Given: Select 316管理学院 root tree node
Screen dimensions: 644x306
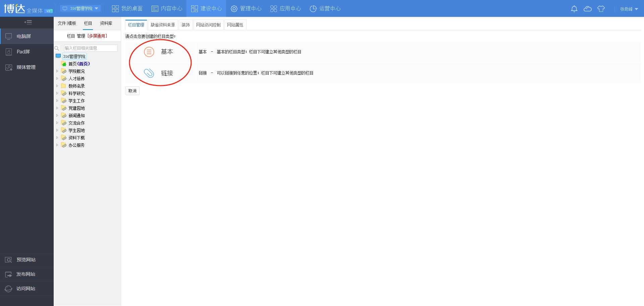Looking at the screenshot, I should (74, 56).
